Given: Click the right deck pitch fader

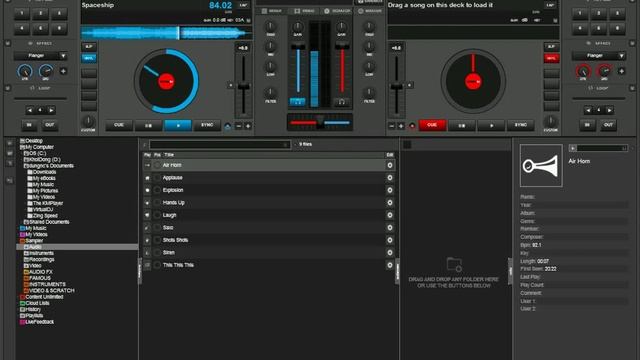Looking at the screenshot, I should [396, 86].
